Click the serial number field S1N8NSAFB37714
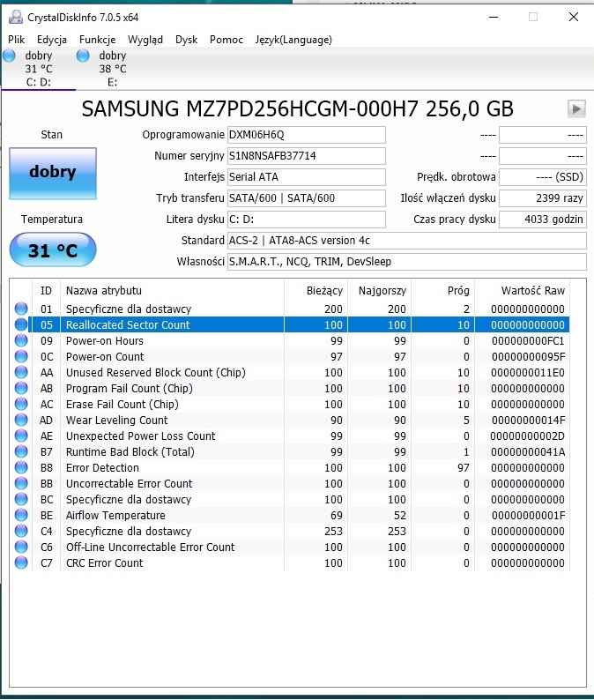Screen dimensions: 594x700 [306, 156]
